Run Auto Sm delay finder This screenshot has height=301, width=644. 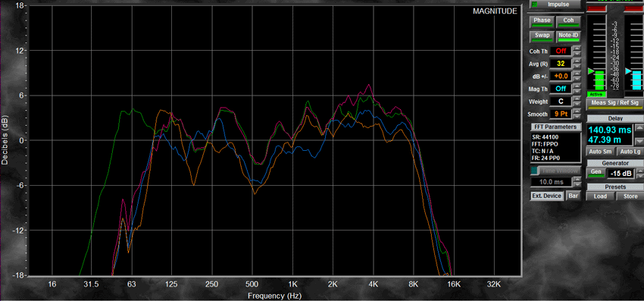click(x=600, y=152)
